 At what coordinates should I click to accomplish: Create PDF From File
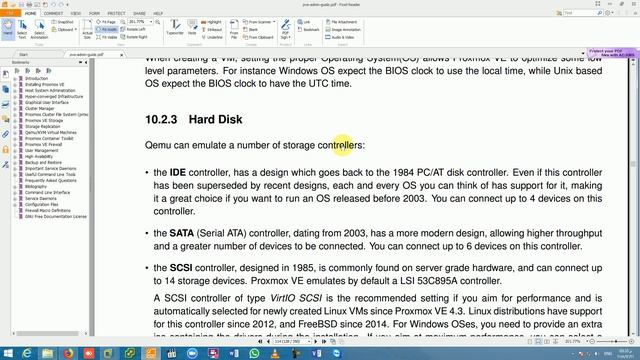pyautogui.click(x=234, y=29)
